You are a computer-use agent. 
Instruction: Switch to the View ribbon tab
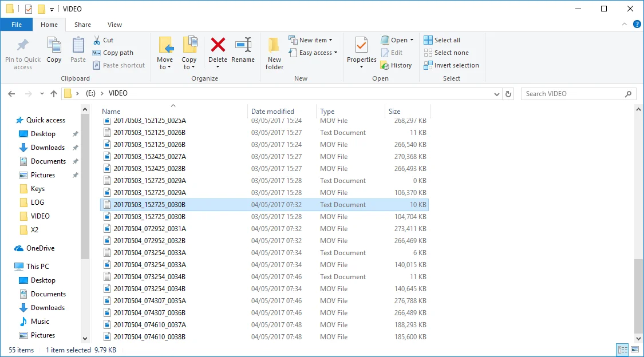(x=114, y=25)
